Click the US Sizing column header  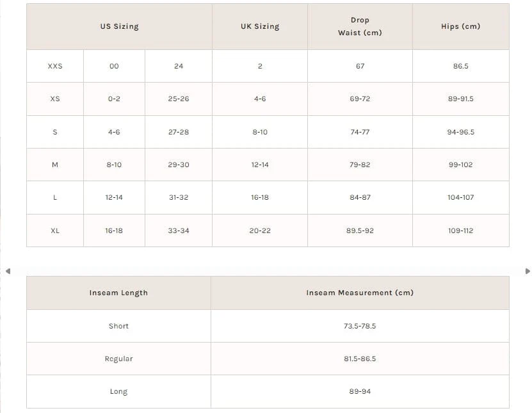coord(120,26)
